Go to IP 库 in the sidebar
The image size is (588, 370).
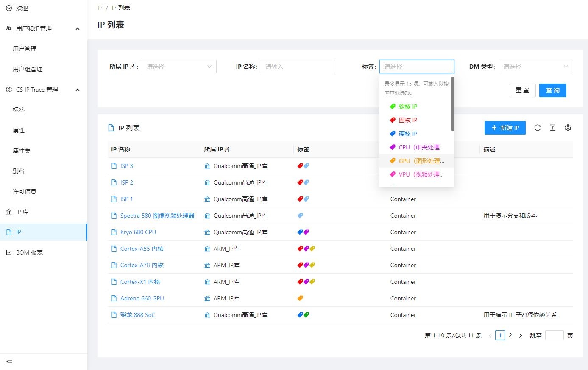tap(22, 212)
